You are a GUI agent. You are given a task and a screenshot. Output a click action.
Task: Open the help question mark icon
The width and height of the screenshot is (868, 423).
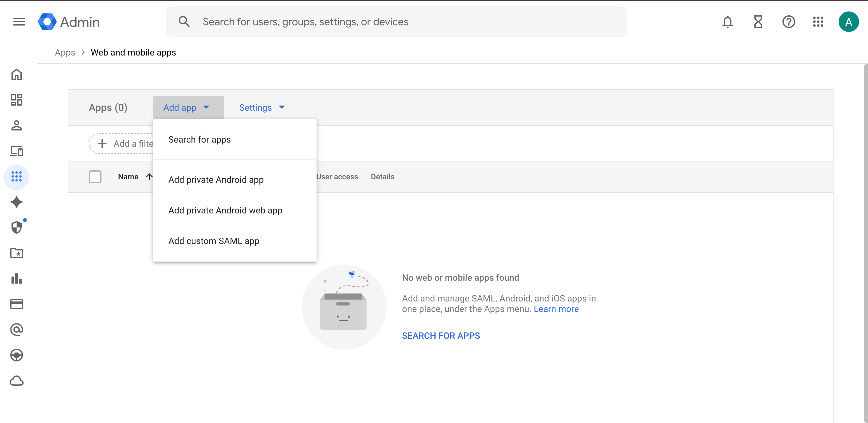coord(789,22)
